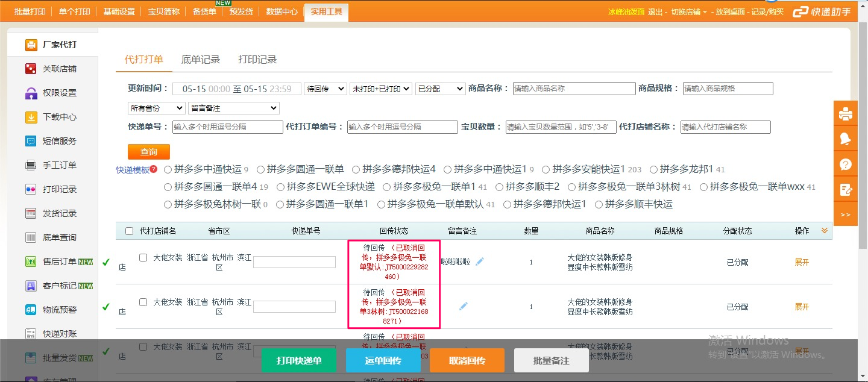Focus the 代打店铺名称 input field
Image resolution: width=868 pixels, height=382 pixels.
726,127
